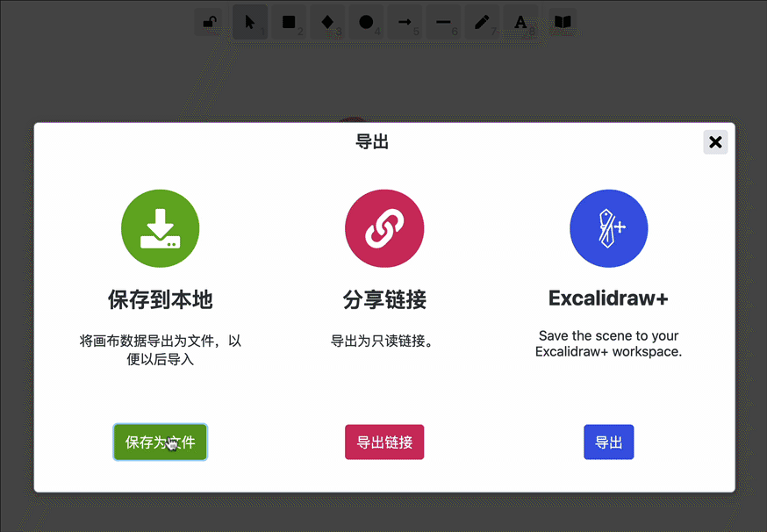
Task: Select the arrow drawing tool
Action: (405, 22)
